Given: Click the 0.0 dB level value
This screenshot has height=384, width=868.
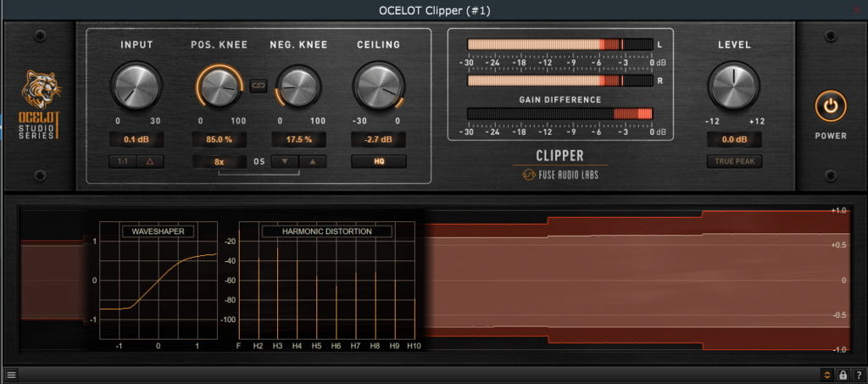Looking at the screenshot, I should click(734, 140).
